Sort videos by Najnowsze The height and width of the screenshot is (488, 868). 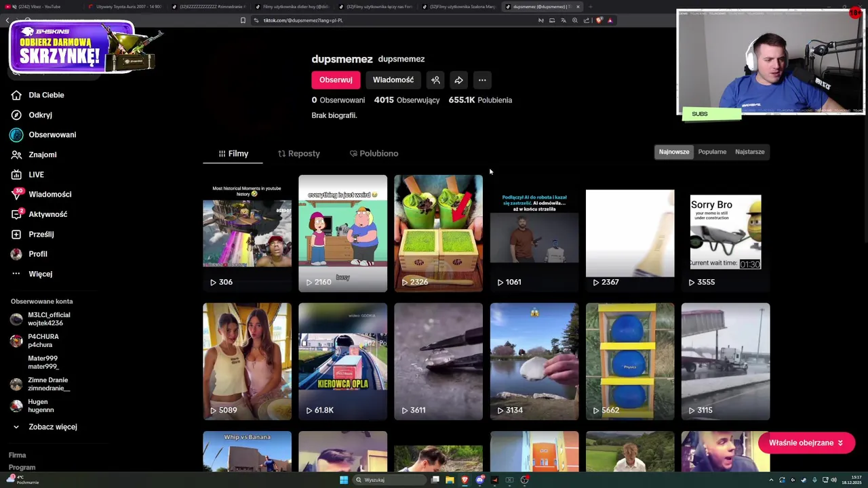(x=674, y=152)
